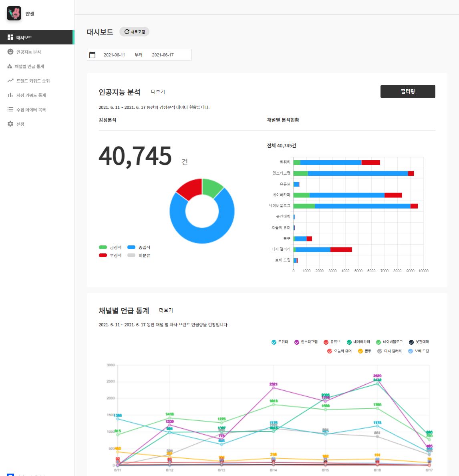Click the 인공지능 분석 face icon

(x=10, y=52)
